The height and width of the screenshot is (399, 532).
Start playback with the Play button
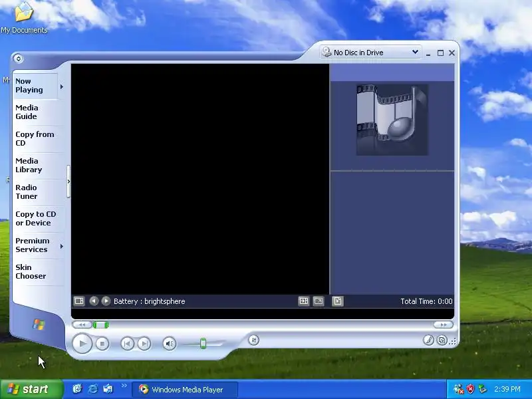[82, 343]
